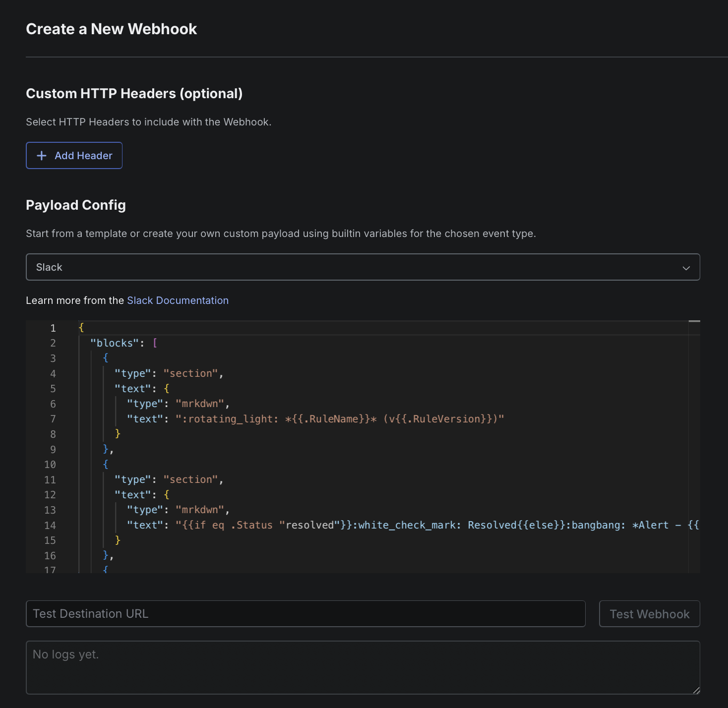
Task: Click the resize grip on the logs box
Action: (x=696, y=692)
